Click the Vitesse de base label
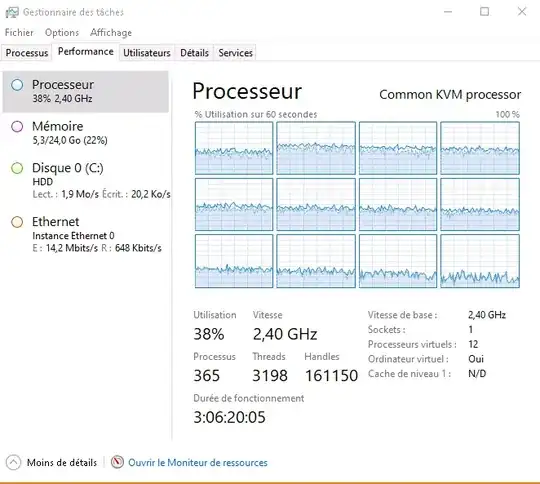This screenshot has width=540, height=484. click(x=402, y=315)
